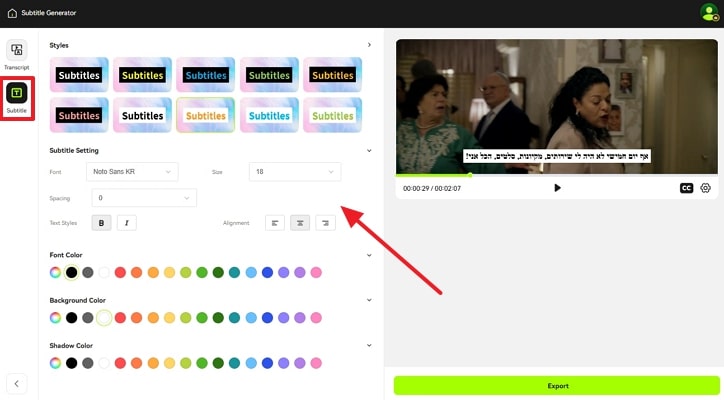Choose white shadow color swatch
Viewport: 724px width, 400px height.
click(x=104, y=363)
